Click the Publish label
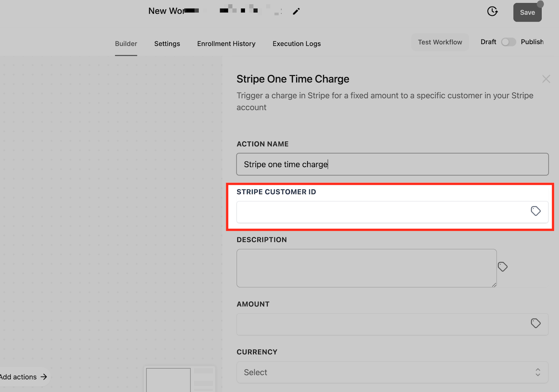The height and width of the screenshot is (392, 559). click(532, 42)
